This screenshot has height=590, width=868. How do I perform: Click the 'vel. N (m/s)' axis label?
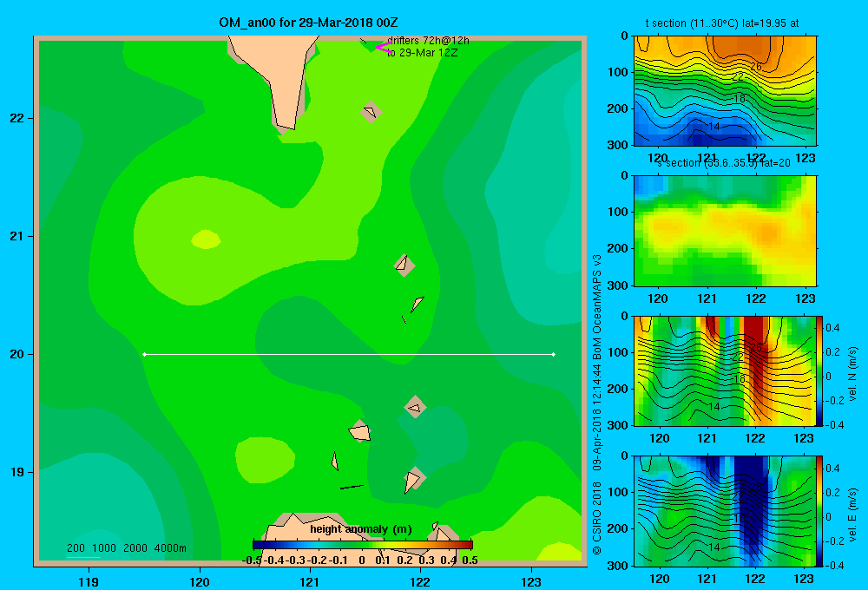852,374
